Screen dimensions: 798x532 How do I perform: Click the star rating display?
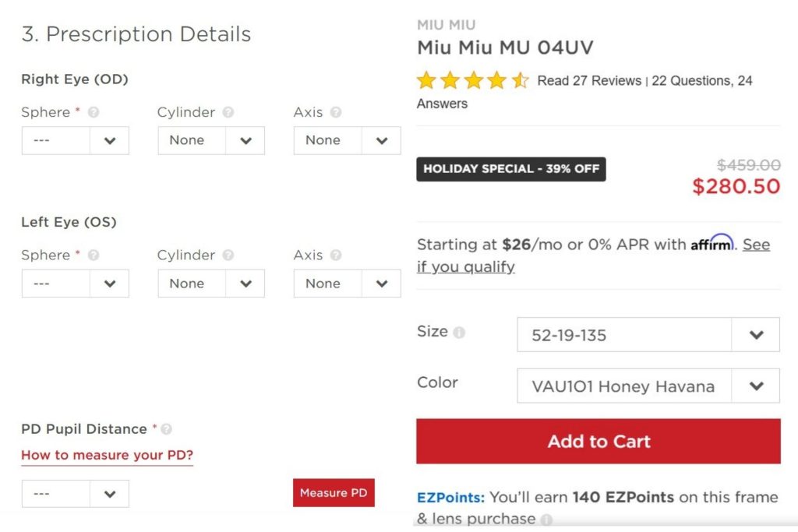(x=472, y=80)
